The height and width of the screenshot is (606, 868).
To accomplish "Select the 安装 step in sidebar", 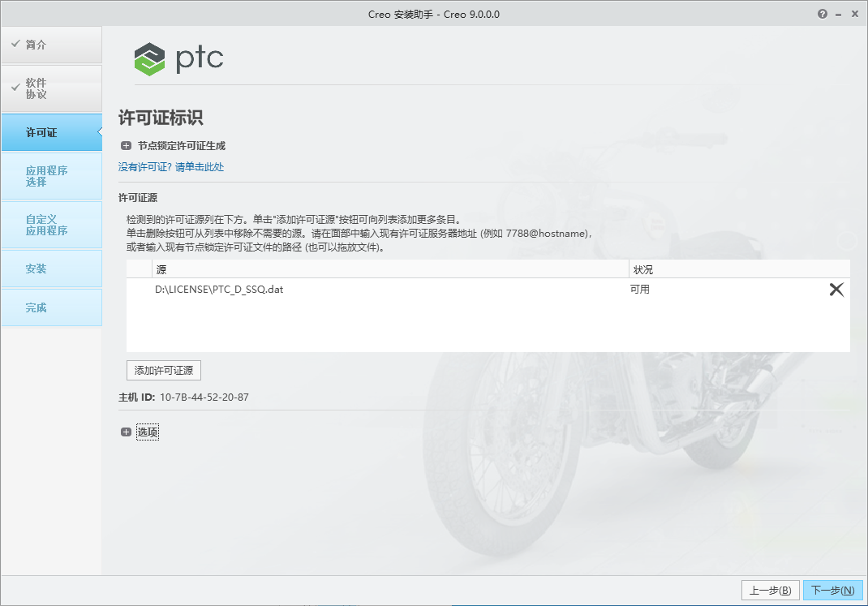I will 51,269.
